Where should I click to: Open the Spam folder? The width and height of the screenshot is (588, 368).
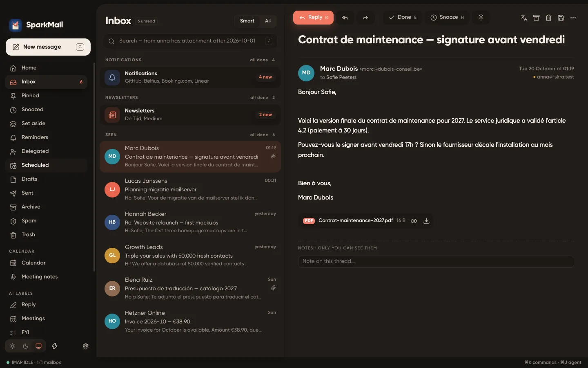tap(46, 221)
